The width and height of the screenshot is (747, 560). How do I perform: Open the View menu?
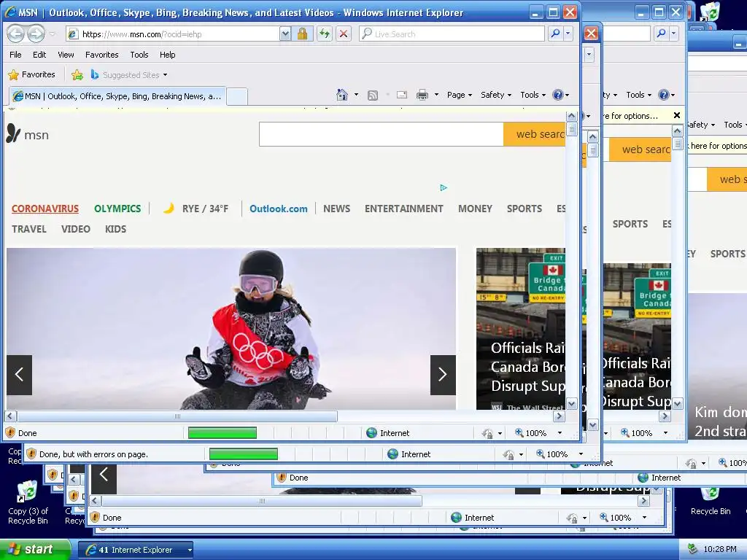[x=66, y=55]
